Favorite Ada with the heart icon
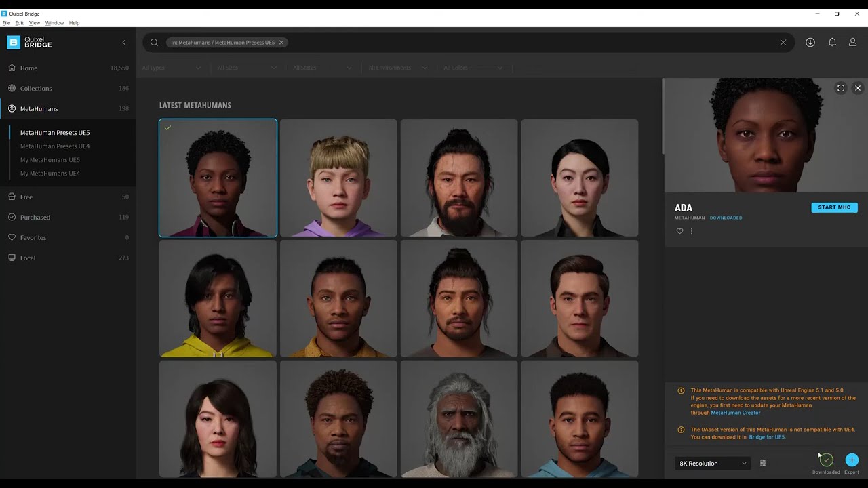 pyautogui.click(x=680, y=231)
